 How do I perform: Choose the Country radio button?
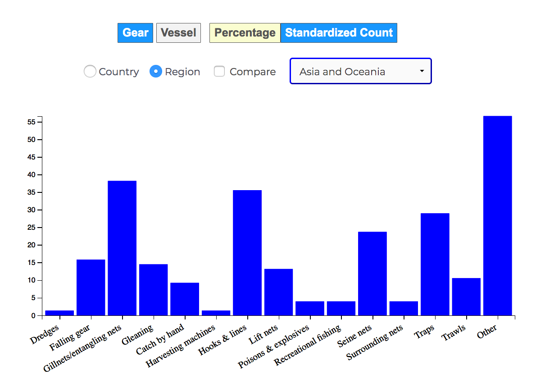coord(90,71)
